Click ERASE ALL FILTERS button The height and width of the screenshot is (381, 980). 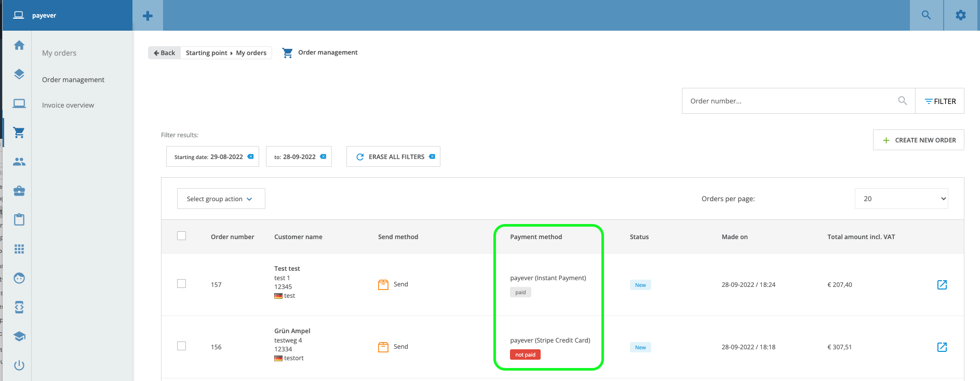[393, 156]
